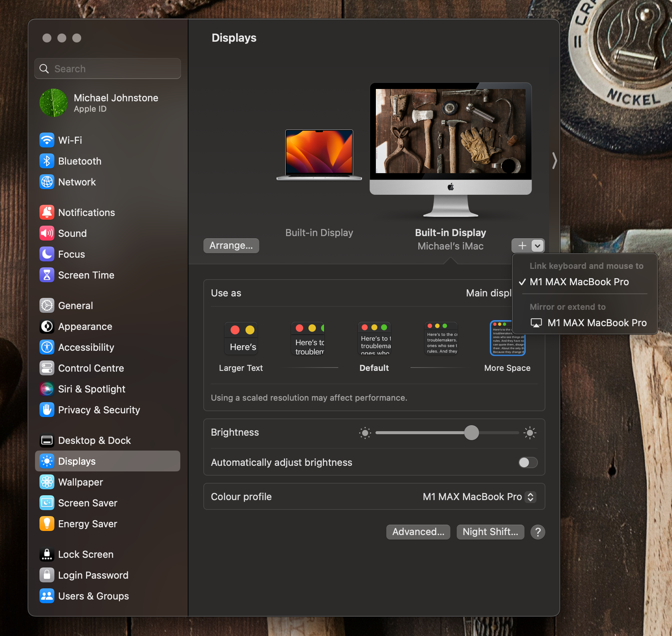Select the Screen Saver icon
The width and height of the screenshot is (672, 636).
[47, 503]
